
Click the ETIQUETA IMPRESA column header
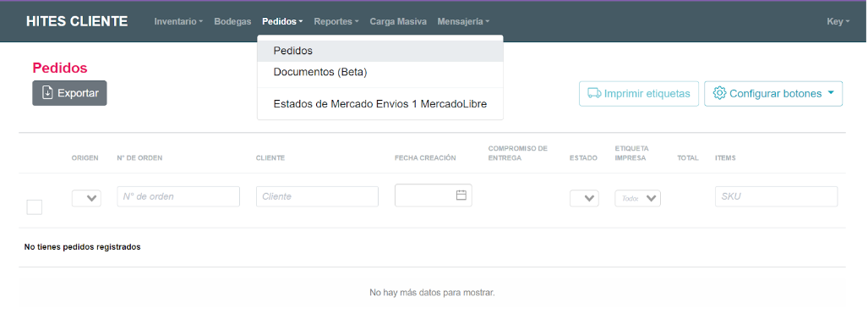click(631, 153)
